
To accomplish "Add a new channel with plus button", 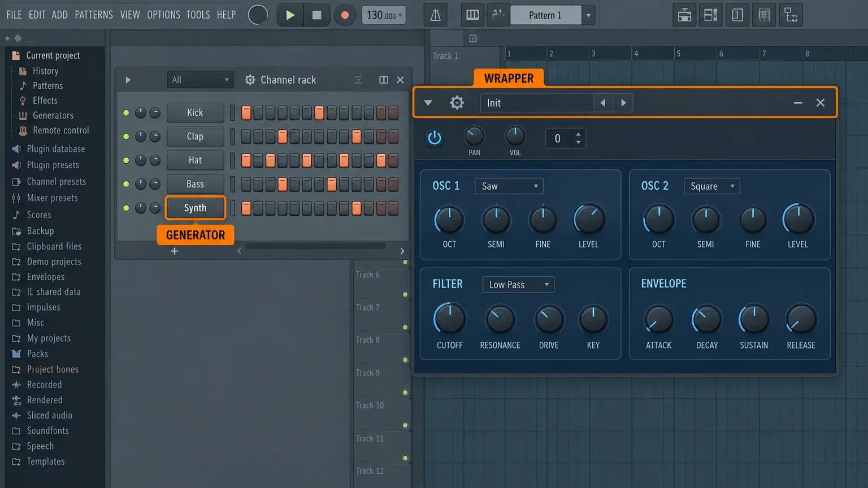I will pyautogui.click(x=175, y=251).
